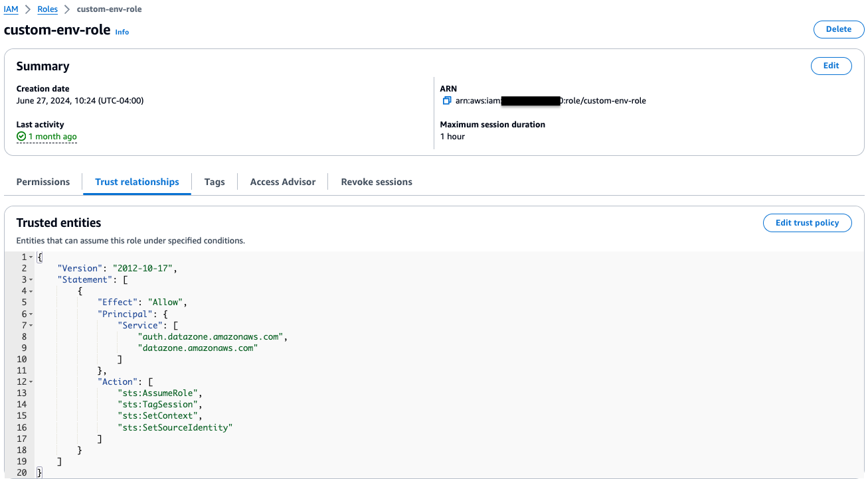Image resolution: width=868 pixels, height=479 pixels.
Task: Click the '1 month ago' last activity link
Action: (x=52, y=137)
